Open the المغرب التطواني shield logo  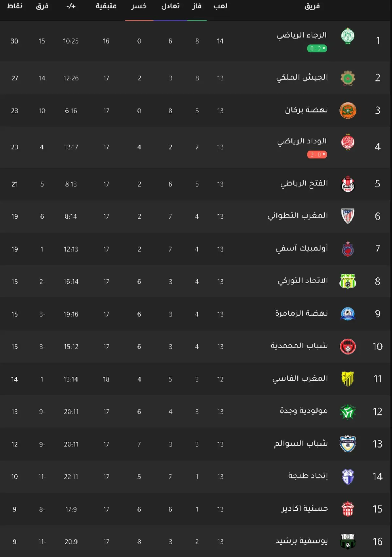coord(348,216)
